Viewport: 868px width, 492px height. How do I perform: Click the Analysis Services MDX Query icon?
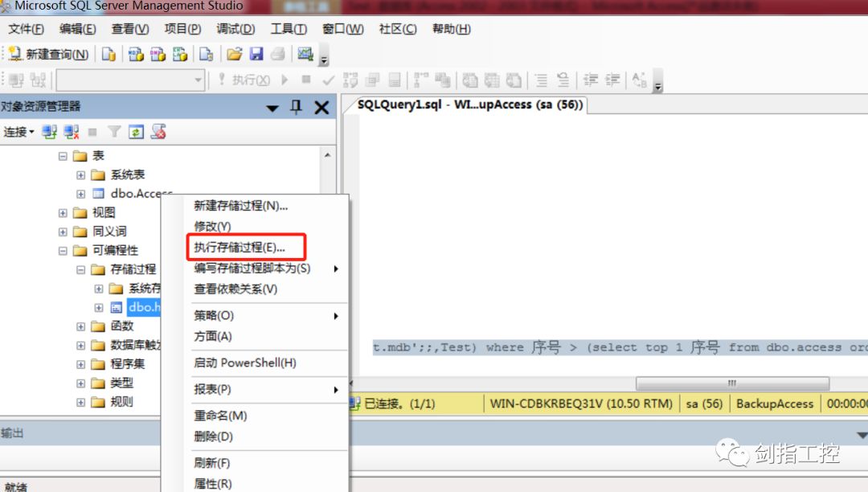pos(136,54)
